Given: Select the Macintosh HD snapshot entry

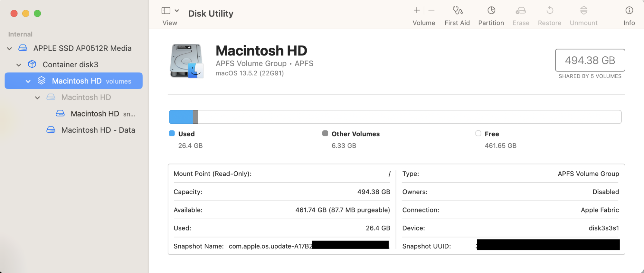Looking at the screenshot, I should [103, 114].
